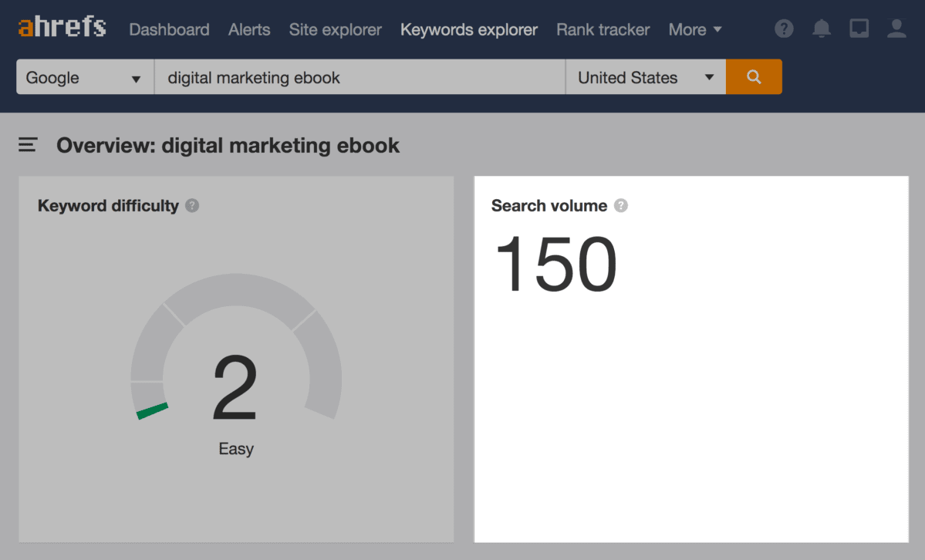925x560 pixels.
Task: Click the Overview: digital marketing ebook heading
Action: tap(228, 146)
